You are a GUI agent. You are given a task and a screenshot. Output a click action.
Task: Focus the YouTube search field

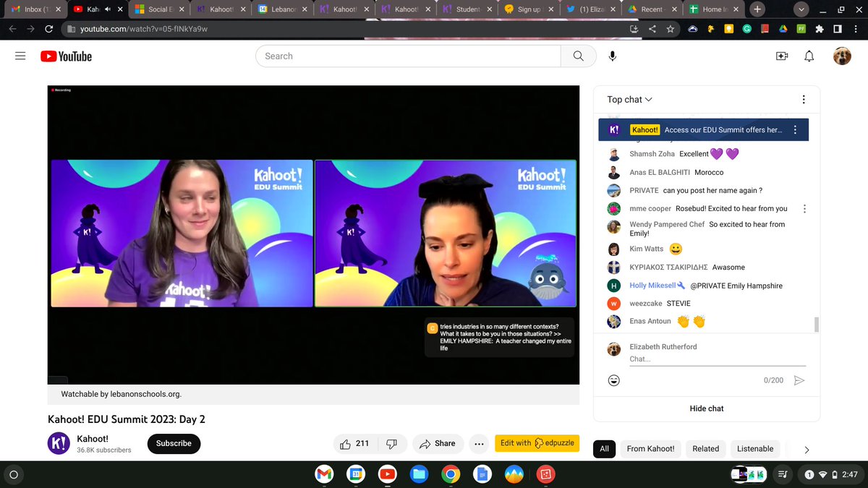click(x=408, y=56)
